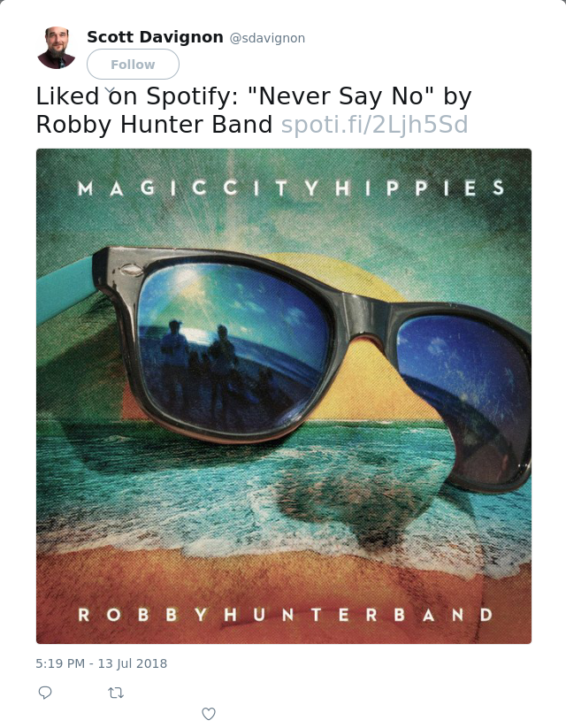Click the teal sunglasses arm on the cover
Viewport: 566px width, 728px height.
(x=65, y=287)
